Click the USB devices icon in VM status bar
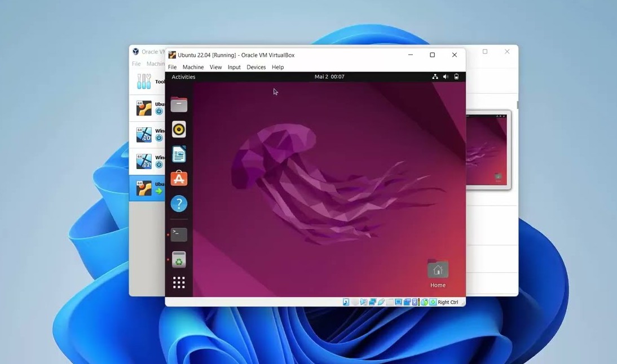 [382, 302]
